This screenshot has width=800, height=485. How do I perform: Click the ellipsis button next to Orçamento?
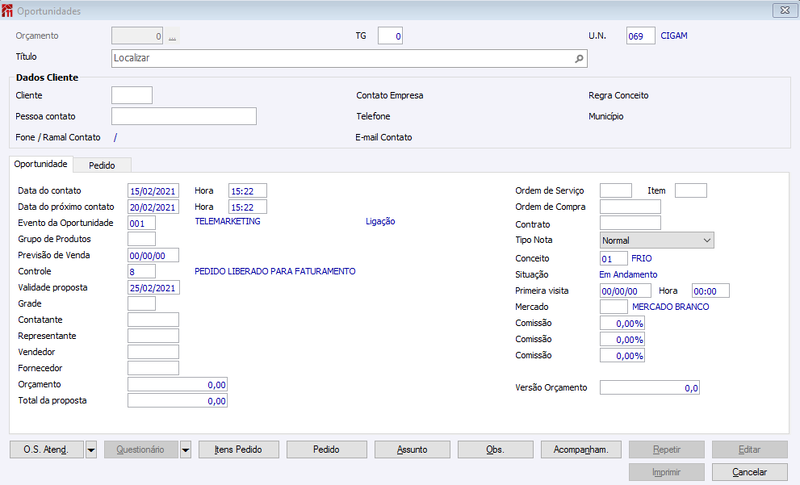(x=172, y=36)
